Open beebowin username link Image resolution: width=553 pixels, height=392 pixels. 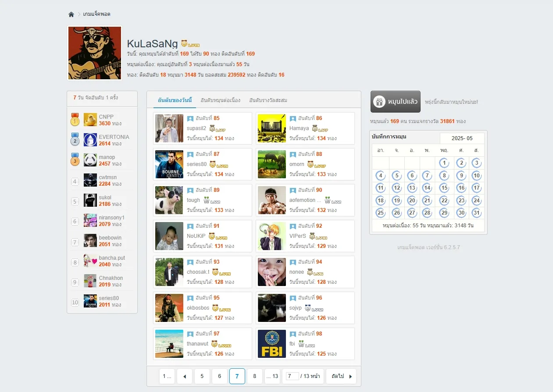click(111, 238)
